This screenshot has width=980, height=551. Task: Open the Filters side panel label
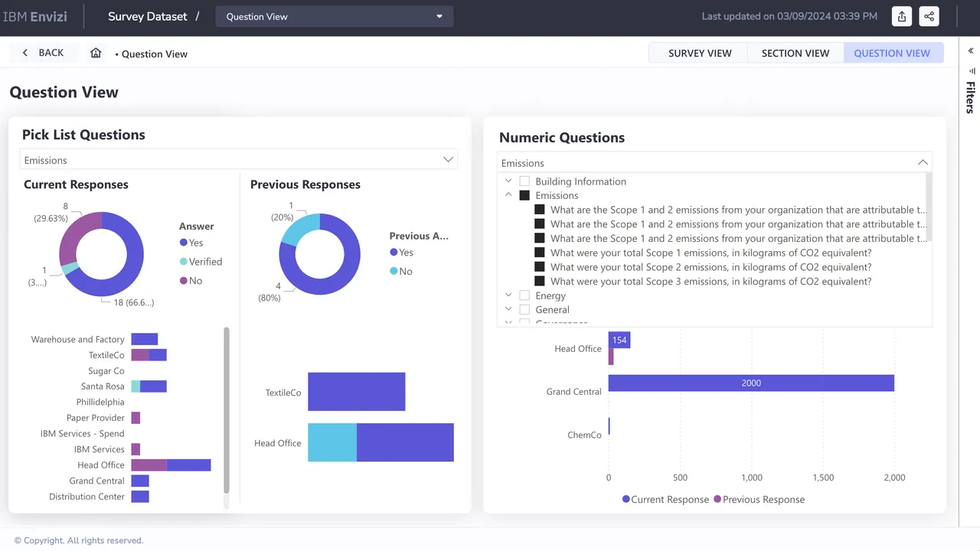click(x=970, y=97)
